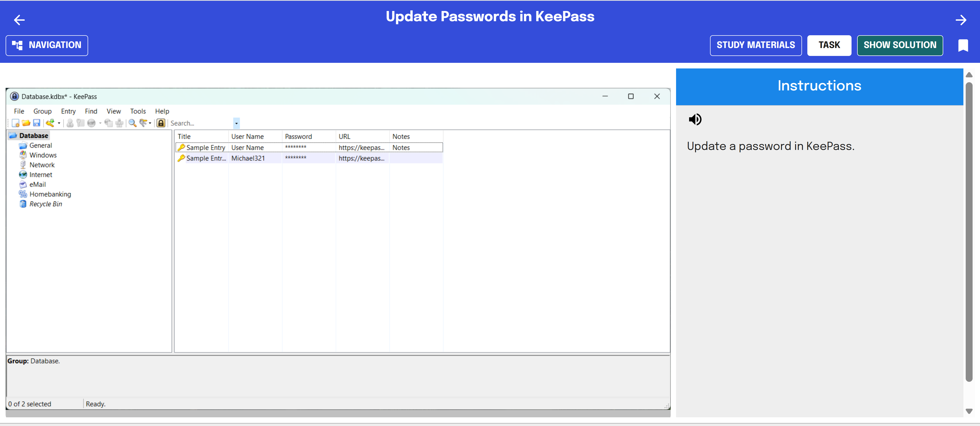Select the Michael321 user name cell
Viewport: 980px width, 426px height.
pos(248,158)
